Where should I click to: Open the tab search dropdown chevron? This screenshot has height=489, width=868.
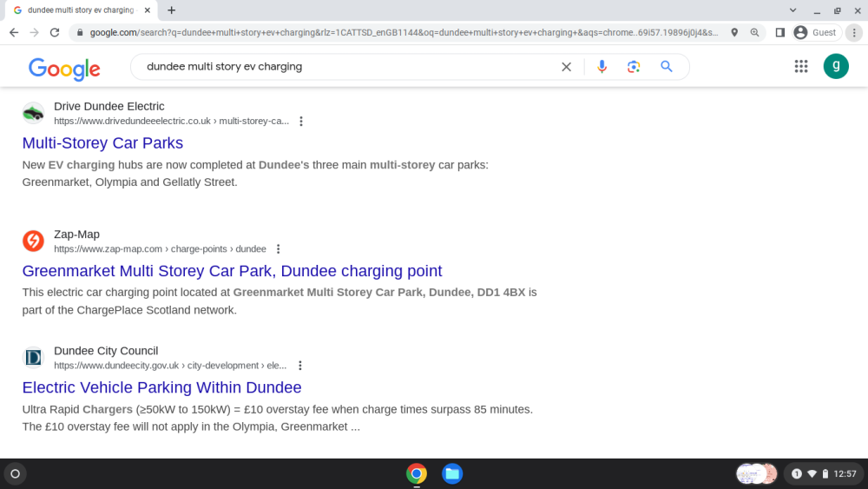point(792,10)
